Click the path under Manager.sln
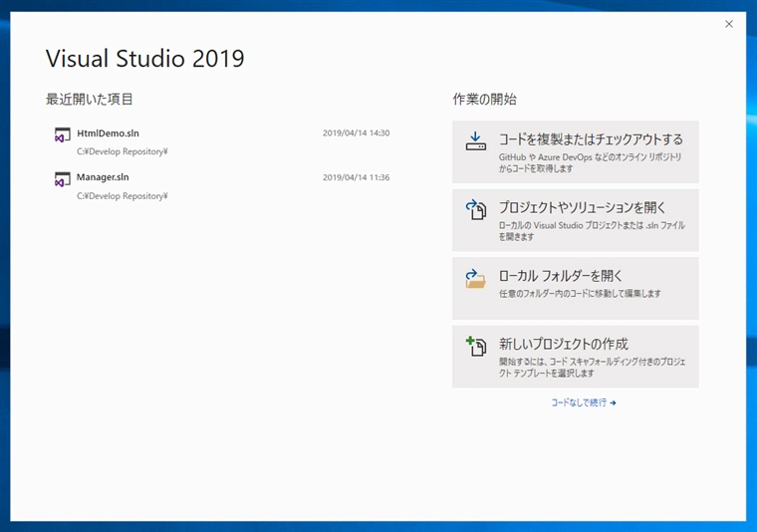The image size is (757, 532). (123, 196)
